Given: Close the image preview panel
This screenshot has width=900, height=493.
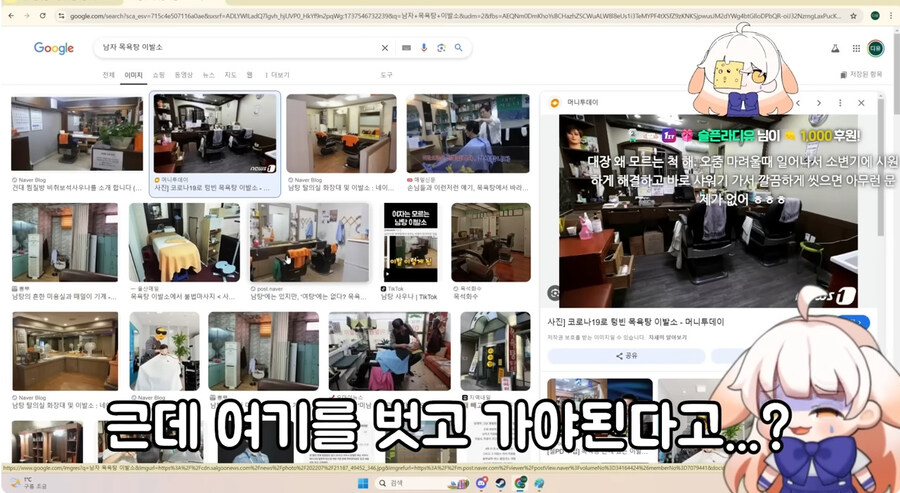Looking at the screenshot, I should (x=861, y=103).
